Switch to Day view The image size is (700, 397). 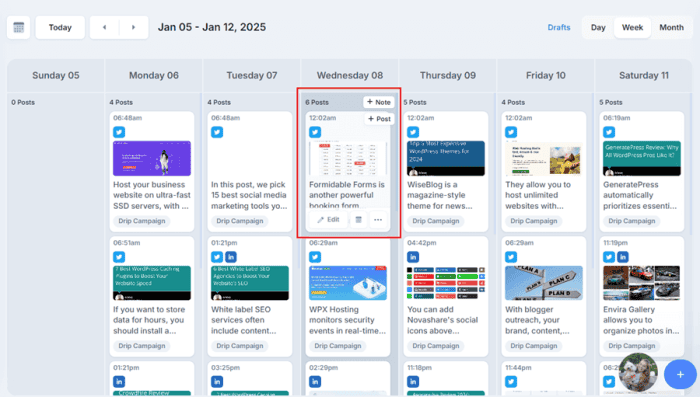coord(598,27)
